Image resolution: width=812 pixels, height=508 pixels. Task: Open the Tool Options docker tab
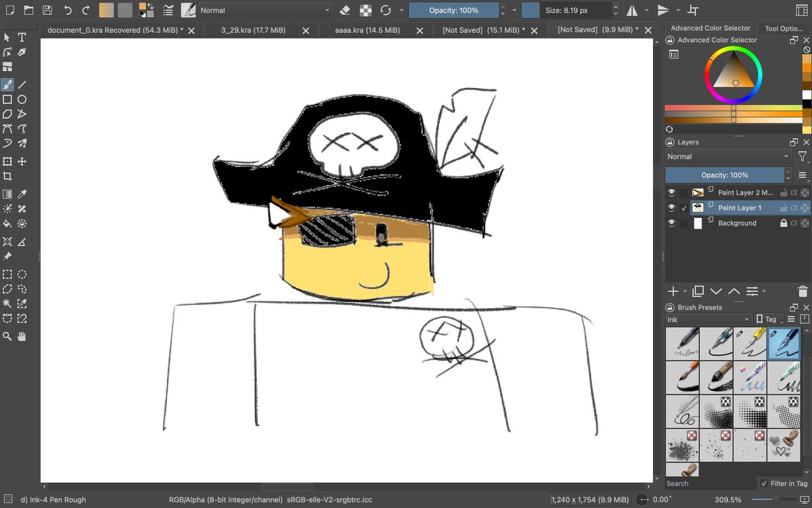[x=784, y=28]
